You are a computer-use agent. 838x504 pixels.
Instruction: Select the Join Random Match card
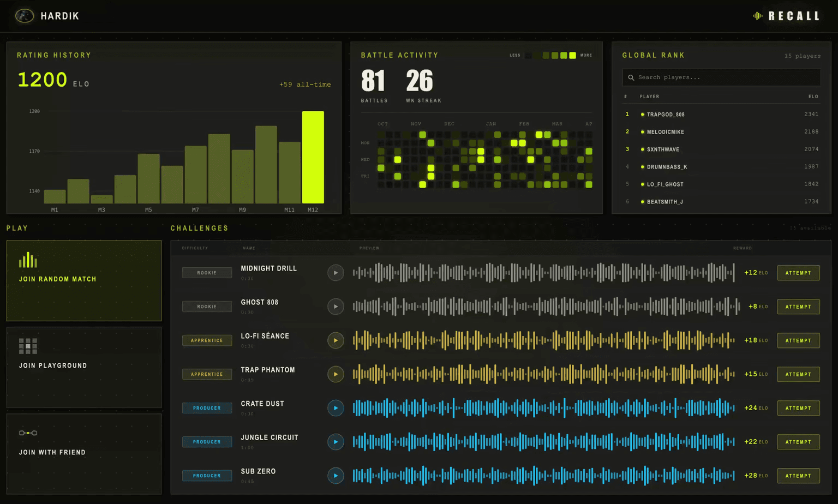click(x=84, y=281)
